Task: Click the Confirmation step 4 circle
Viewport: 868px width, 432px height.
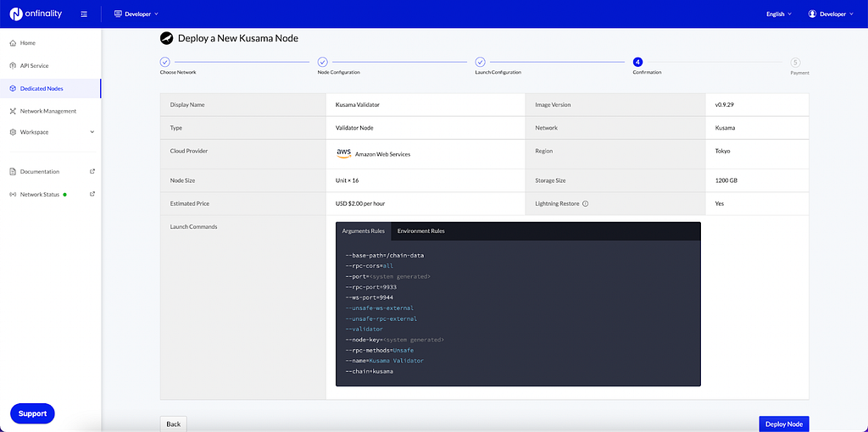Action: pos(637,62)
